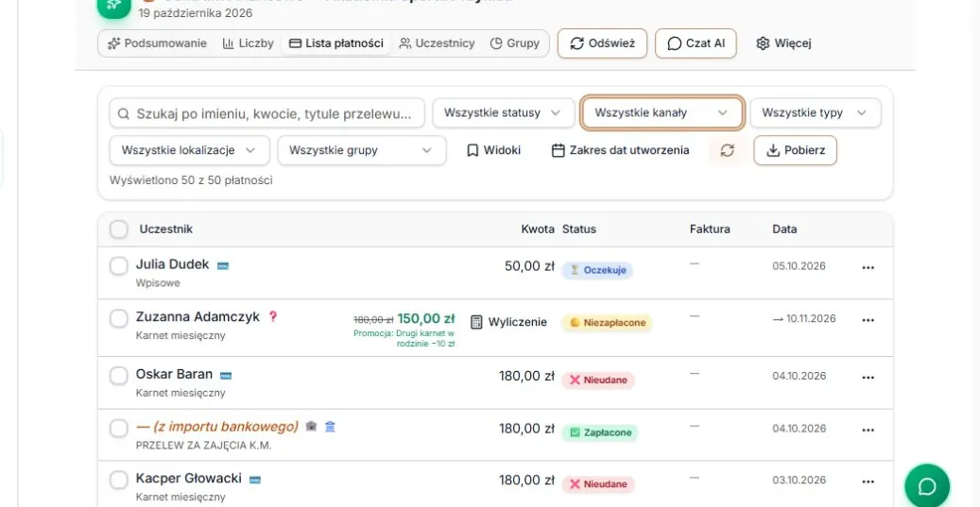Select the Lista płatności tab

[x=336, y=43]
